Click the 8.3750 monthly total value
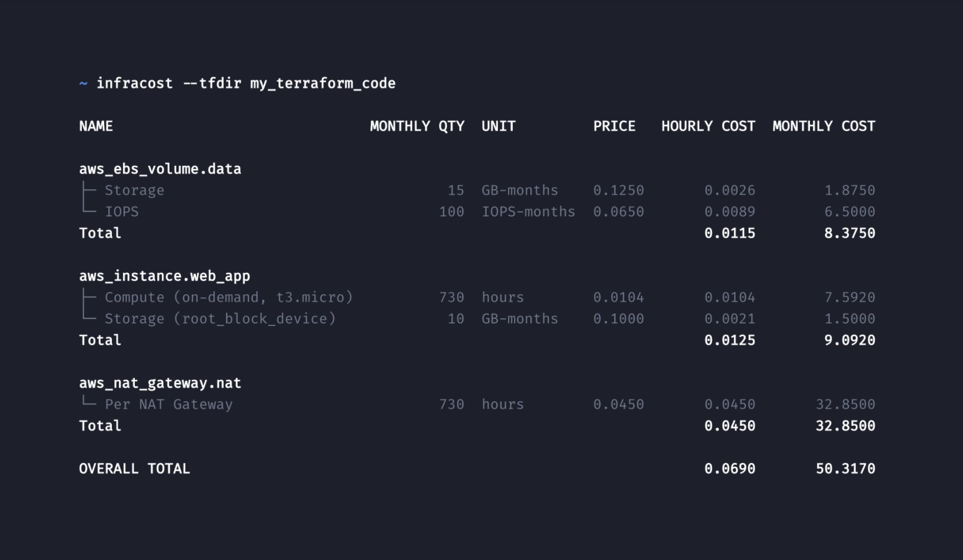Viewport: 963px width, 560px height. coord(849,234)
